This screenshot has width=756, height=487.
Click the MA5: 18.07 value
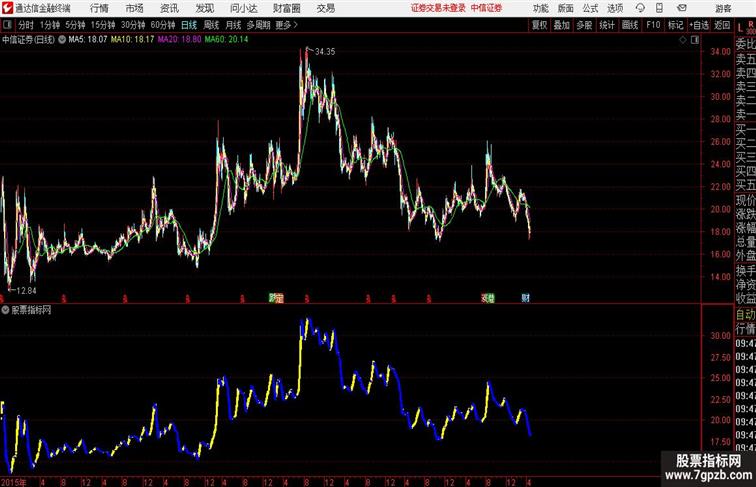88,40
